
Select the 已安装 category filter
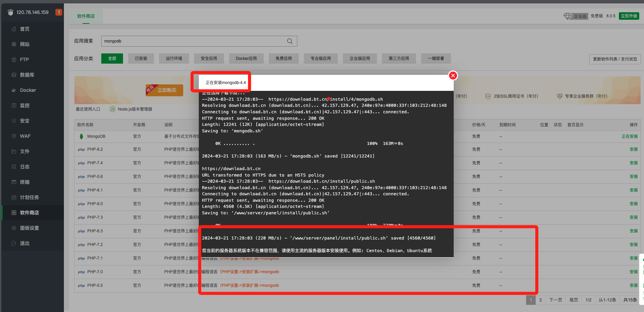(x=141, y=59)
